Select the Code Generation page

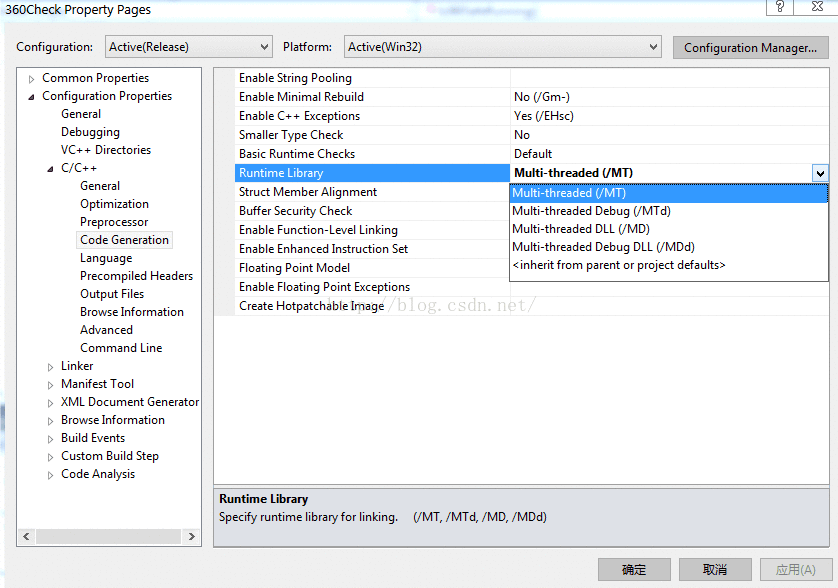125,240
